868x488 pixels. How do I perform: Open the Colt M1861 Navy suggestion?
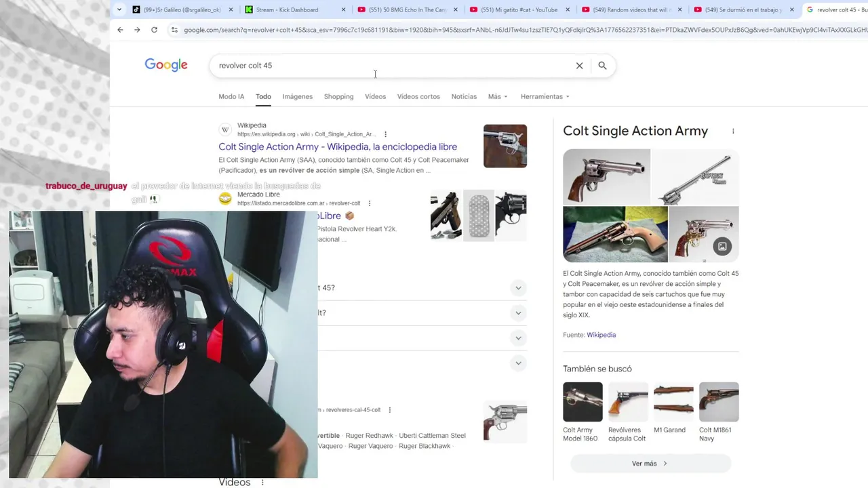tap(719, 412)
